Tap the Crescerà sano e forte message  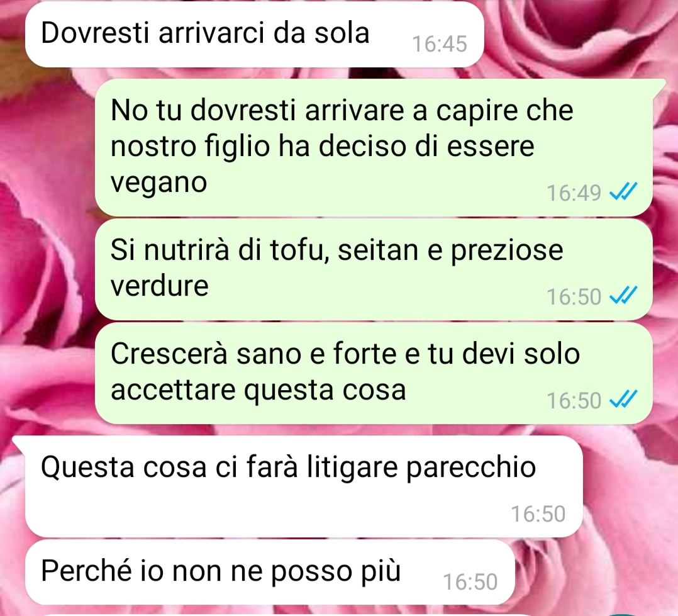[x=374, y=373]
